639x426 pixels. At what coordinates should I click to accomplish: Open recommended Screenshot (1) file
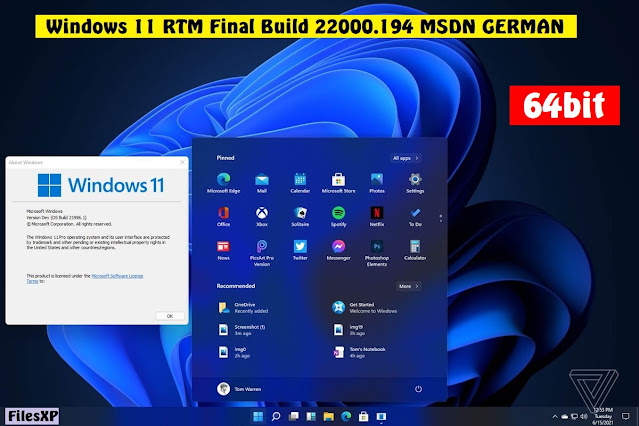coord(242,330)
